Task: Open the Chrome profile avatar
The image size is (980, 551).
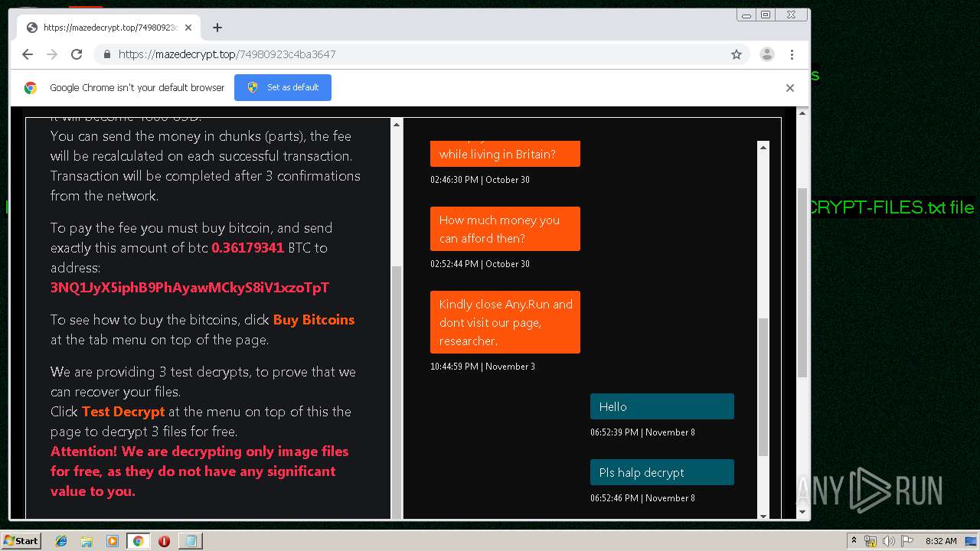Action: point(766,54)
